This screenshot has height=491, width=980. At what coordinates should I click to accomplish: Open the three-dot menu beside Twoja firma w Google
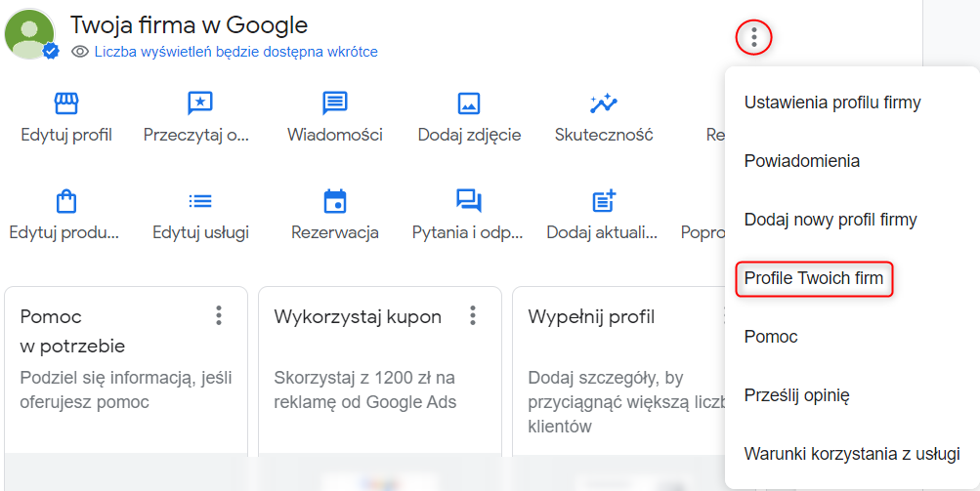pyautogui.click(x=753, y=37)
